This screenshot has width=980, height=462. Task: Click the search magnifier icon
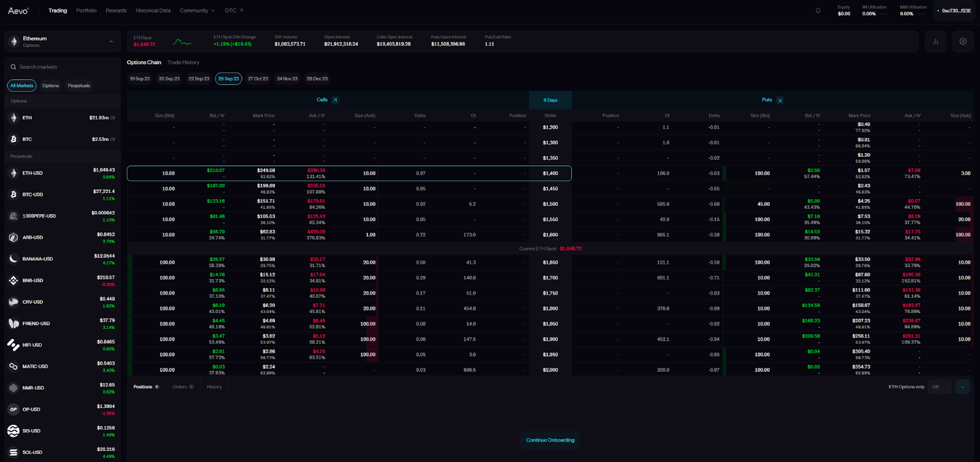[x=13, y=67]
